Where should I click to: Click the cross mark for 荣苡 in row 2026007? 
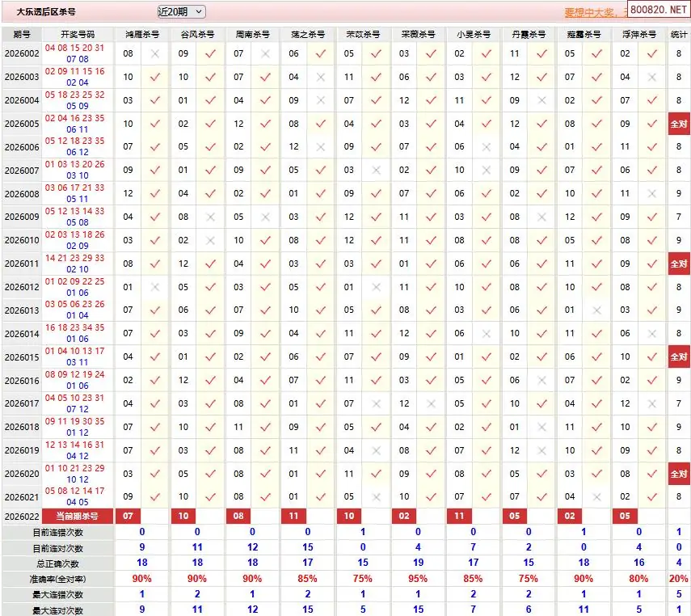[376, 171]
